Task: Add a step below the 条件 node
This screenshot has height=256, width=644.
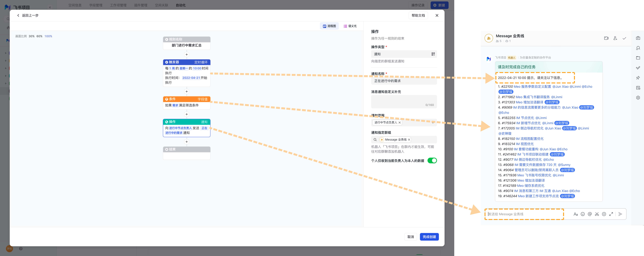Action: click(x=187, y=114)
